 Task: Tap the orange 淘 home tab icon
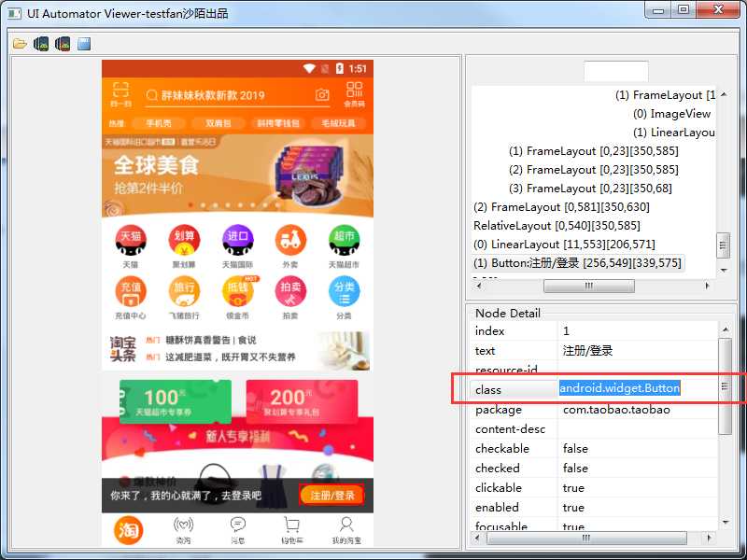coord(129,529)
